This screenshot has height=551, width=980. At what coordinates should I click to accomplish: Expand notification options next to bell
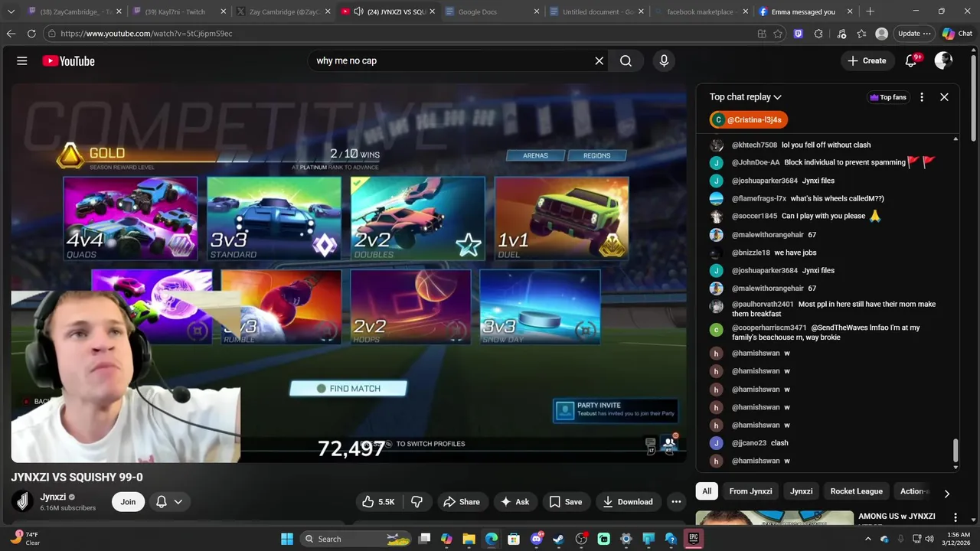178,502
